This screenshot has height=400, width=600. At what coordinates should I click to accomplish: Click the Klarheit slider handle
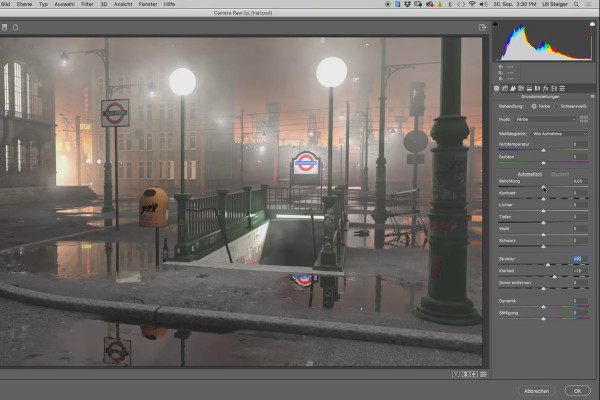pos(554,277)
